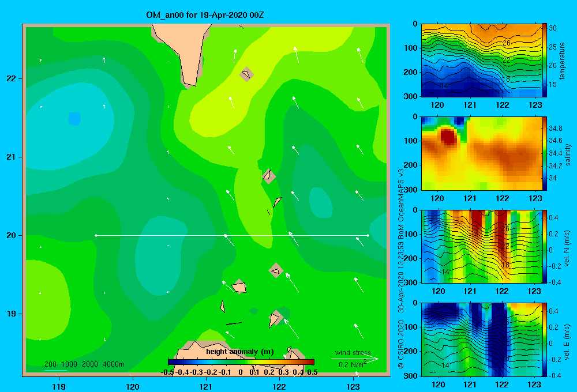Click the 34.8 tick on salinity scale
This screenshot has width=577, height=392.
click(x=555, y=129)
